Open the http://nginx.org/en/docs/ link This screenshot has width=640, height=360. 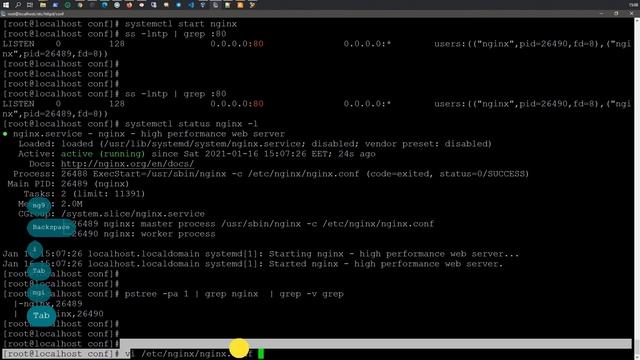[x=127, y=164]
